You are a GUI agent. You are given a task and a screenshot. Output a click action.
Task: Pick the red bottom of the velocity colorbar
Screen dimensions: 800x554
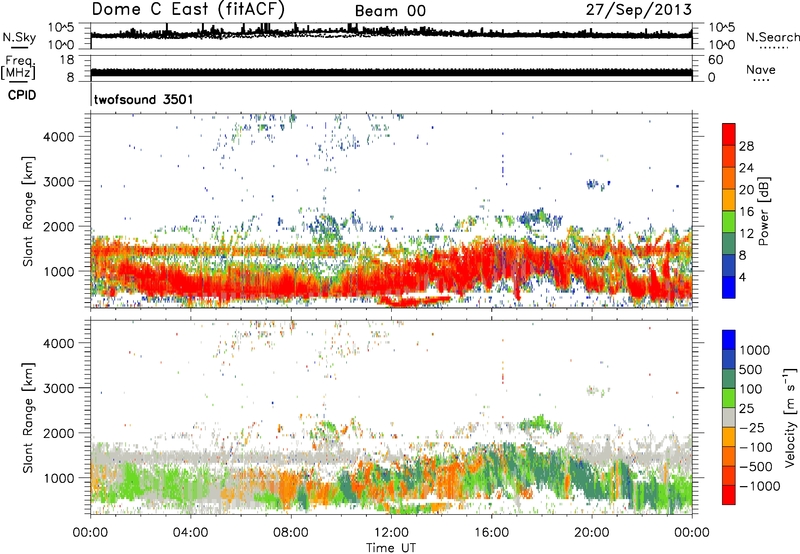(729, 495)
